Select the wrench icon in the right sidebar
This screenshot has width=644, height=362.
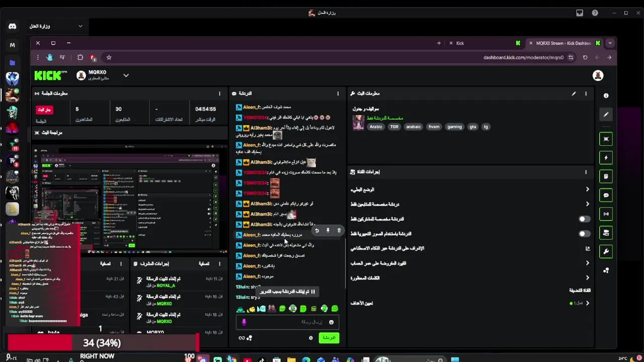(606, 251)
